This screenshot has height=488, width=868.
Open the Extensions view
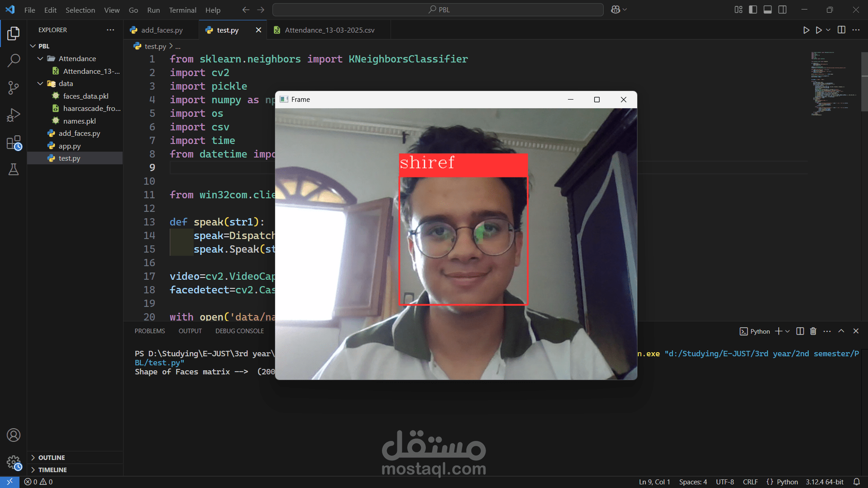[x=14, y=143]
